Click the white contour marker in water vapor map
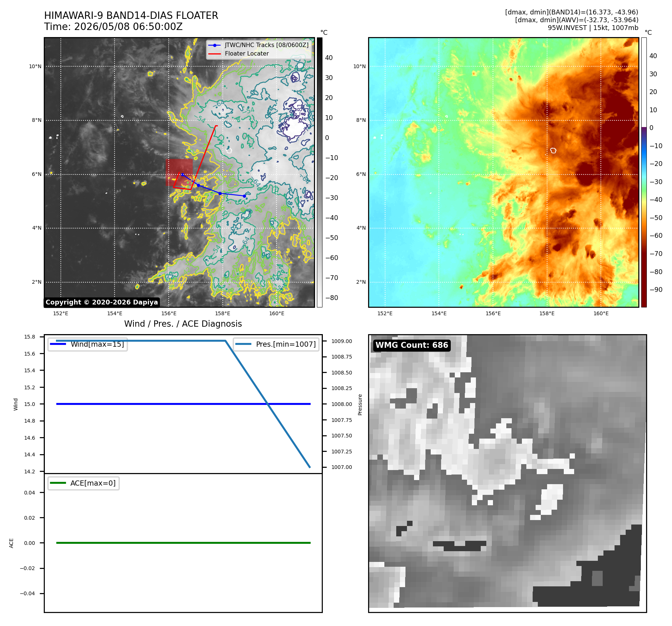This screenshot has width=672, height=626. [553, 150]
